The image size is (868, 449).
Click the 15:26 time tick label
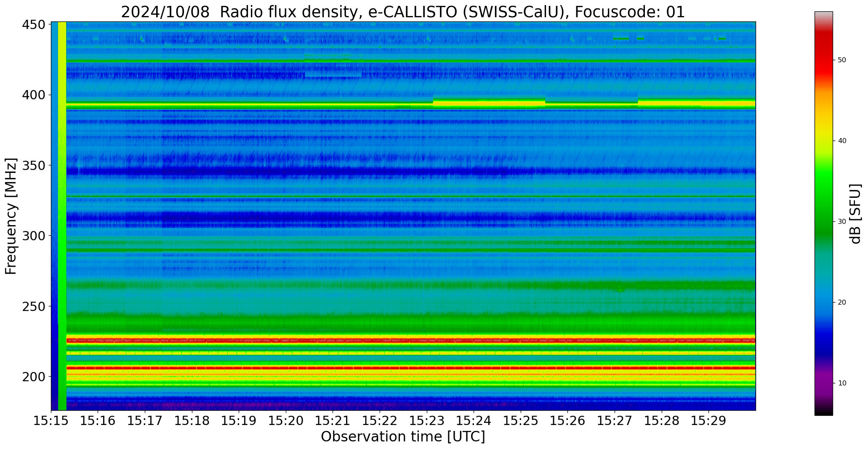pos(568,421)
